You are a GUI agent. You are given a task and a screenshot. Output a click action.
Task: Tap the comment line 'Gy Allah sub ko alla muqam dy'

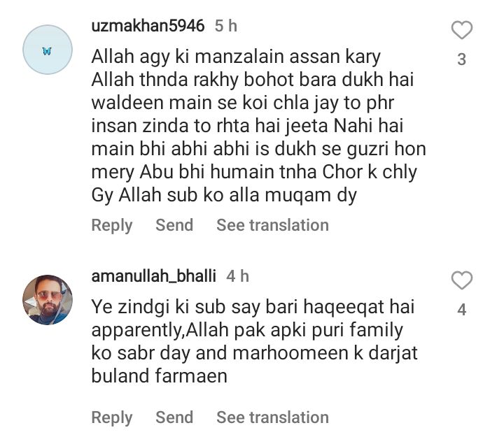pyautogui.click(x=224, y=195)
